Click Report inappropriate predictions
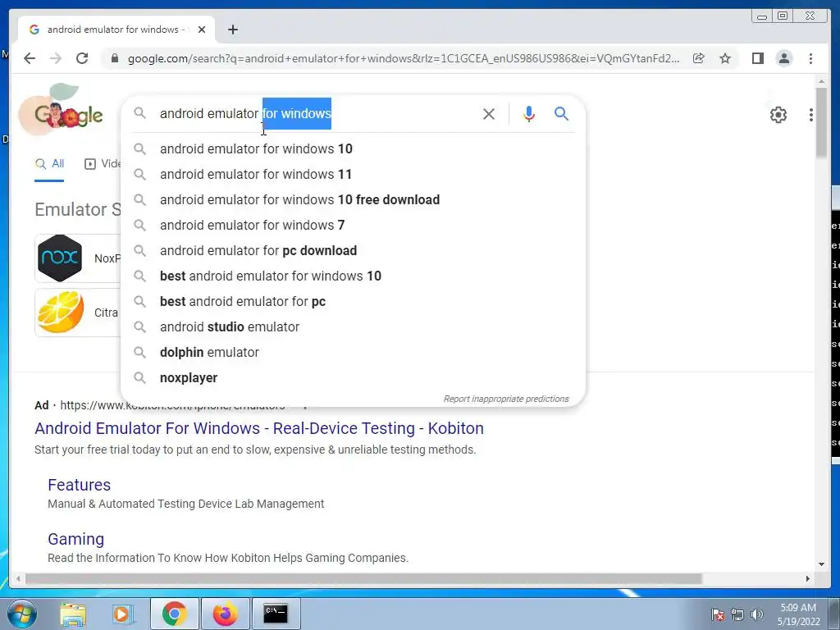The height and width of the screenshot is (630, 840). (x=506, y=399)
